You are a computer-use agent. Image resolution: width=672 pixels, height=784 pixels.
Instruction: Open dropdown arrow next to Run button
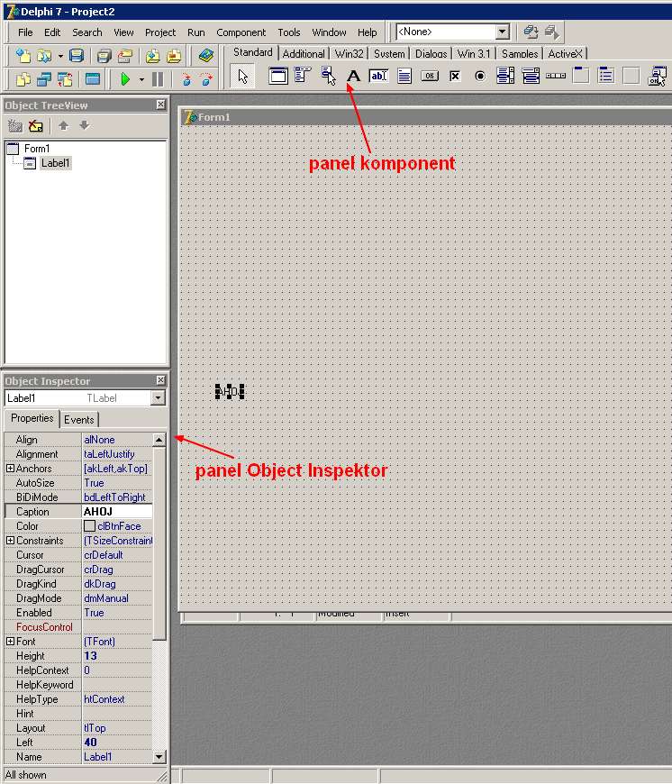click(141, 79)
